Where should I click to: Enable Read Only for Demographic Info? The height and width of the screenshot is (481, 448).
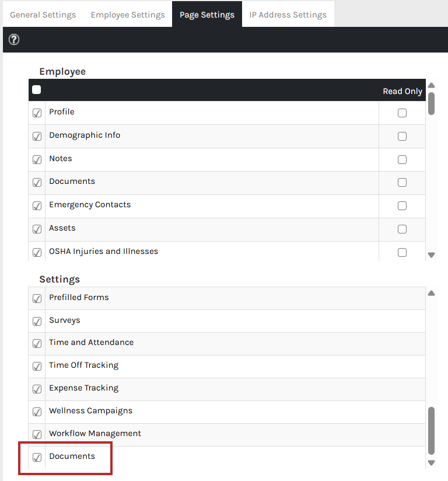402,136
